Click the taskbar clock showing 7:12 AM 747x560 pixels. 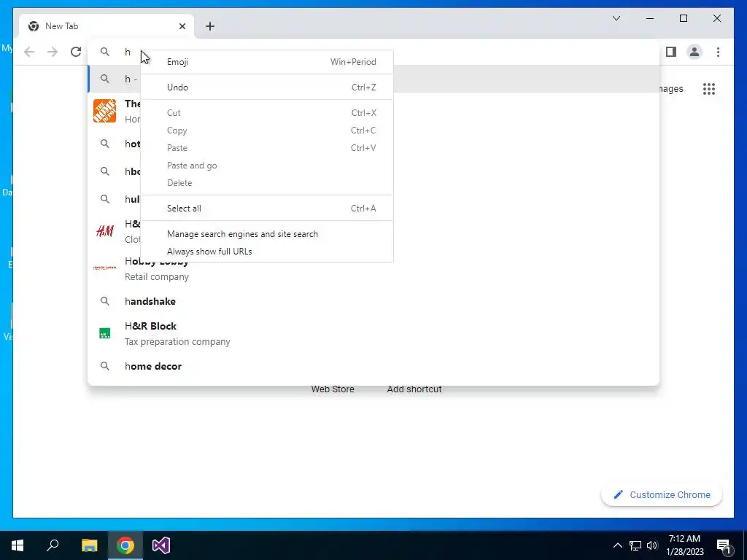pos(684,545)
